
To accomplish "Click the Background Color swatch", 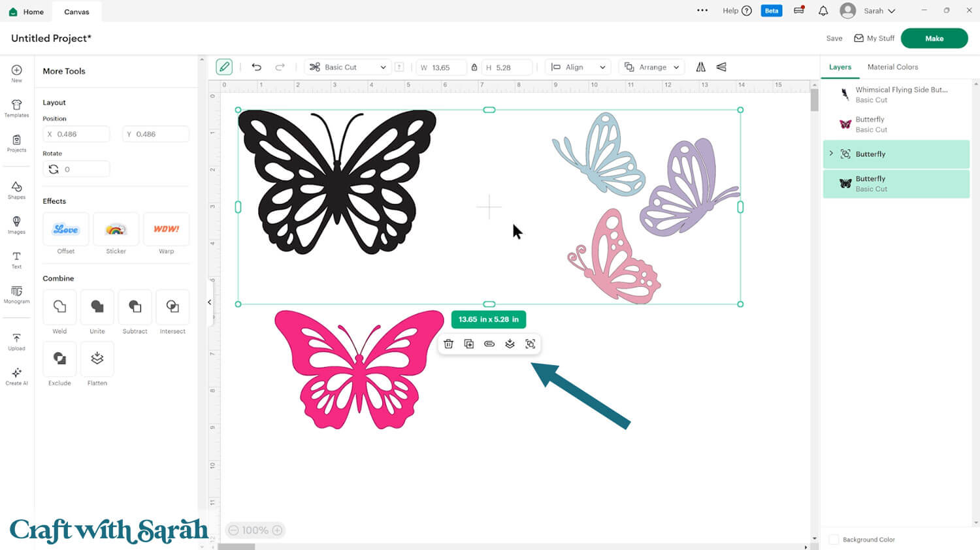I will [834, 540].
